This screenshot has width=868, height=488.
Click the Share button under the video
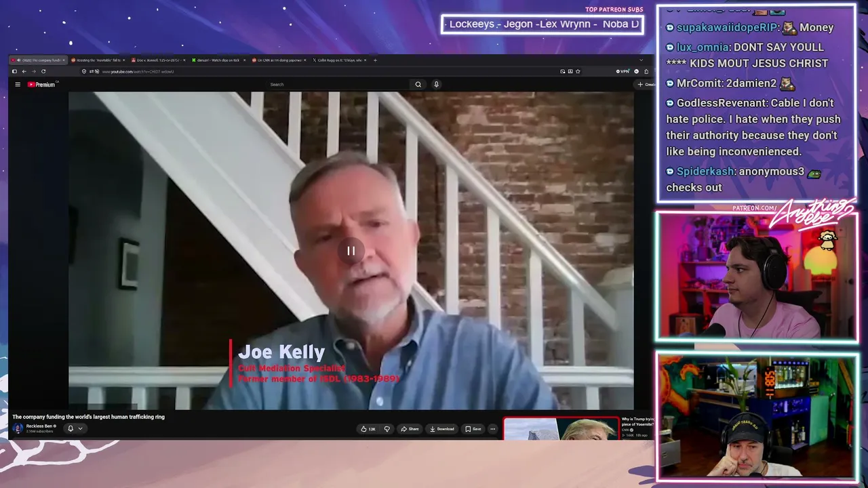(x=410, y=429)
